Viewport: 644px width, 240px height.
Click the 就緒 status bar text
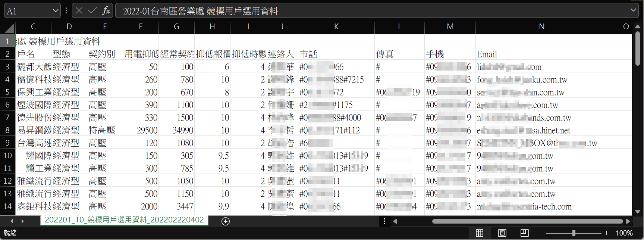(x=10, y=233)
